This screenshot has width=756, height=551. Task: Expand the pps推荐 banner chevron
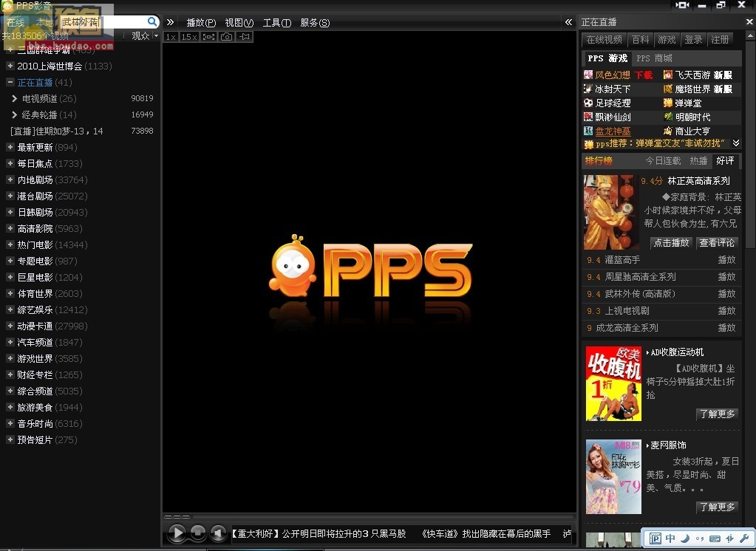(x=736, y=143)
